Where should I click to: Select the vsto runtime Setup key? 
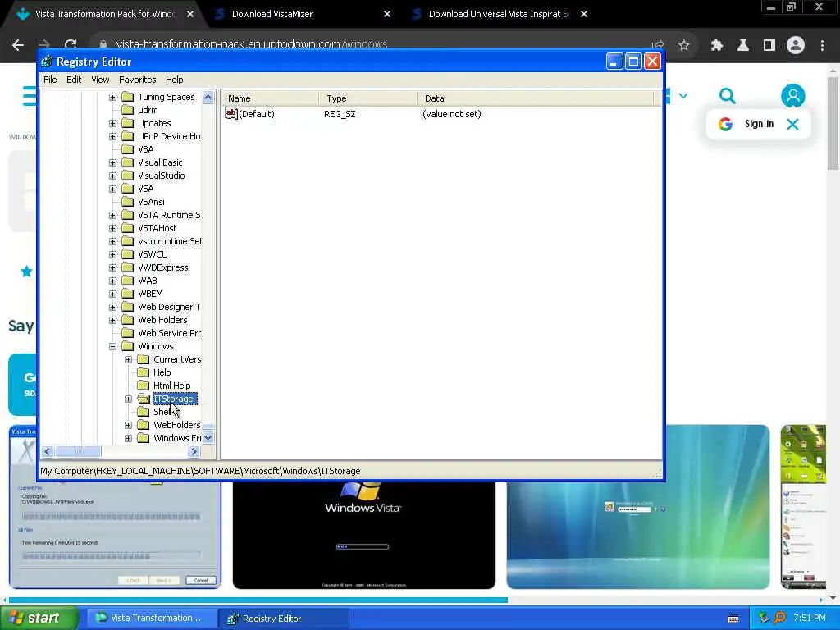169,241
